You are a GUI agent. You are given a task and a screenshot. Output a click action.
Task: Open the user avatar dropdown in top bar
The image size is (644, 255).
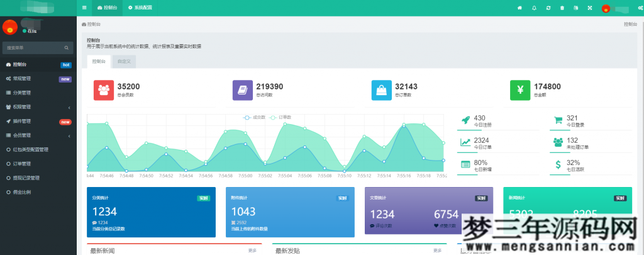pos(606,8)
